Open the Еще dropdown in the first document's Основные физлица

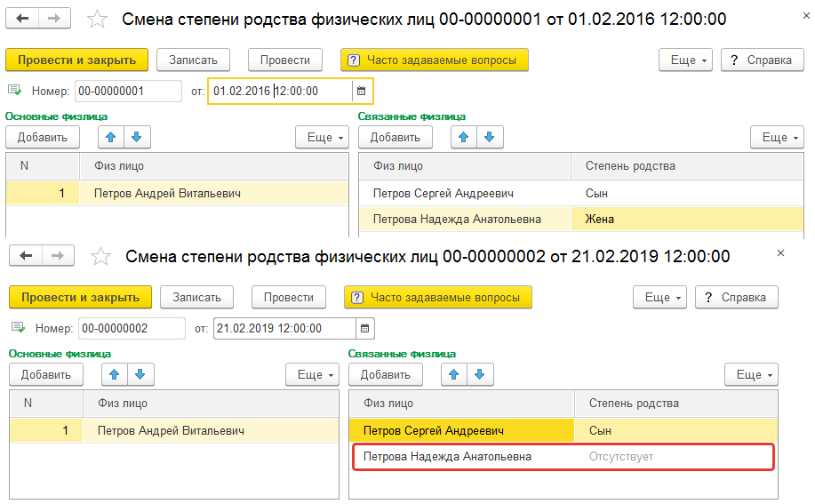[324, 137]
